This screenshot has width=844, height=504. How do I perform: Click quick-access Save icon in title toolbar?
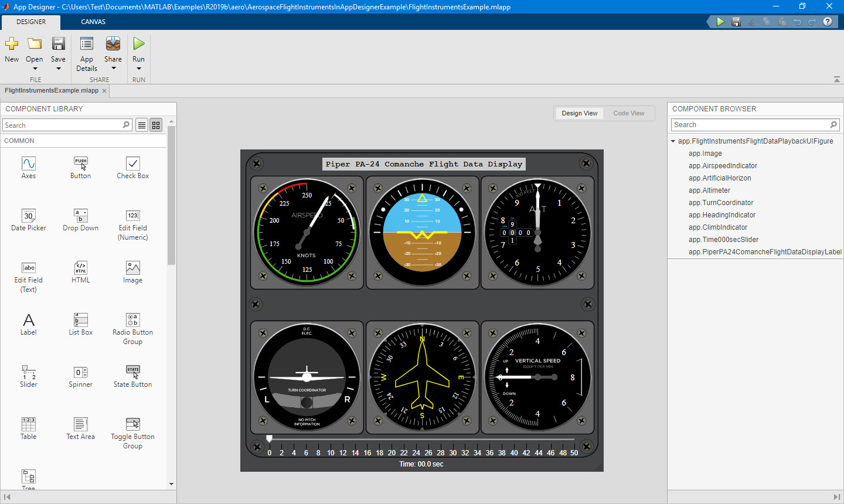(736, 22)
